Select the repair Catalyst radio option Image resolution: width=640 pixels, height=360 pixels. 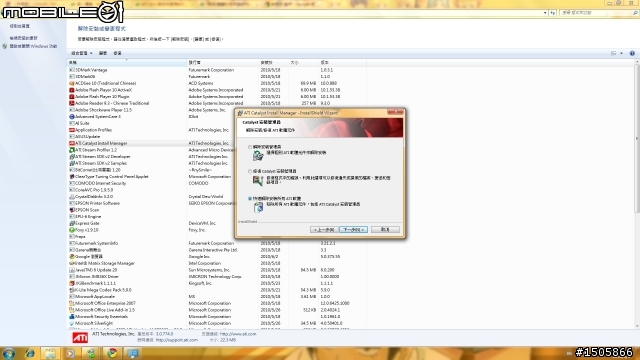250,171
